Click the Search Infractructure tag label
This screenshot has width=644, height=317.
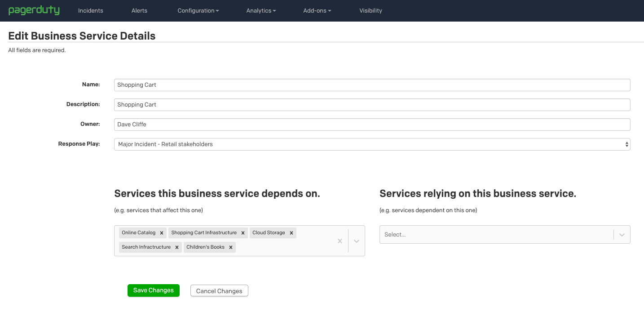click(146, 247)
